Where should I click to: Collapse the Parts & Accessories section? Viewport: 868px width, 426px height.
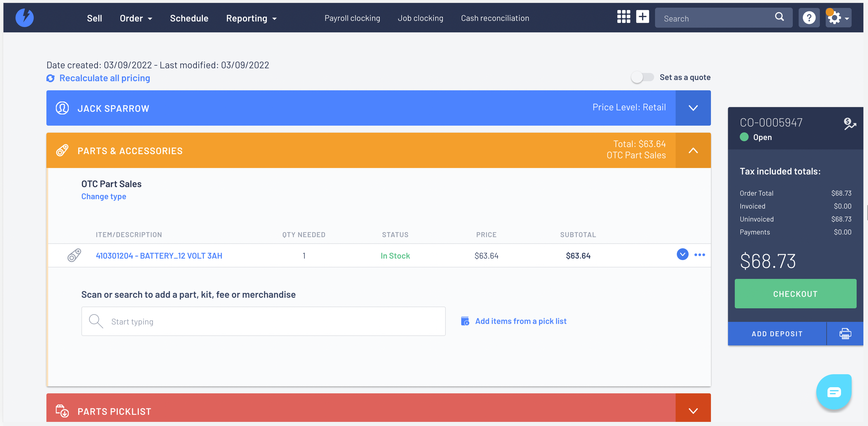pos(693,151)
